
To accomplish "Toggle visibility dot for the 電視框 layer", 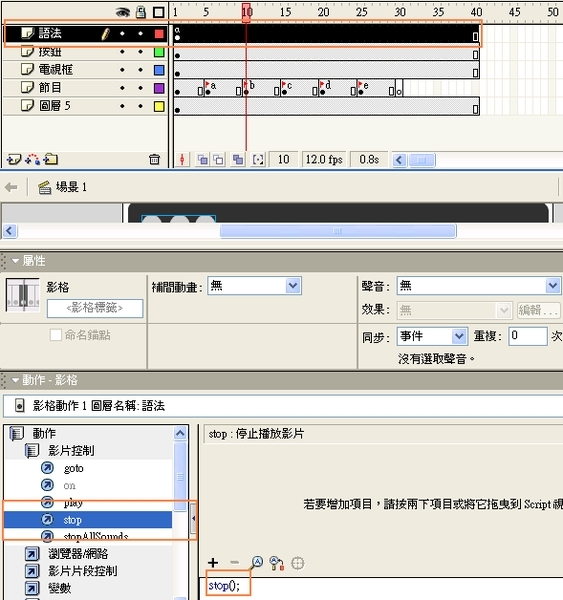I will coord(122,70).
